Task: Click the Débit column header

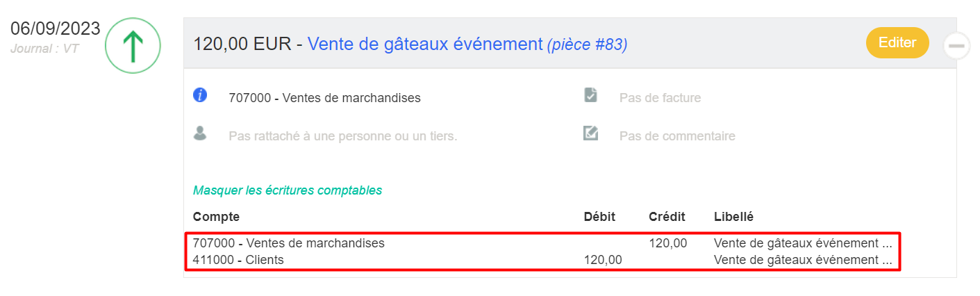Action: coord(599,217)
